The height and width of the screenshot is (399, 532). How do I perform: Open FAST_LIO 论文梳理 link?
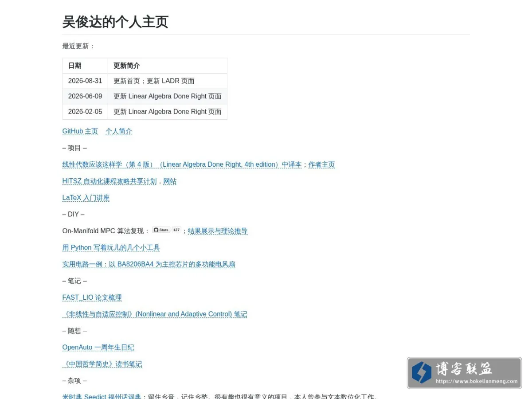[92, 297]
